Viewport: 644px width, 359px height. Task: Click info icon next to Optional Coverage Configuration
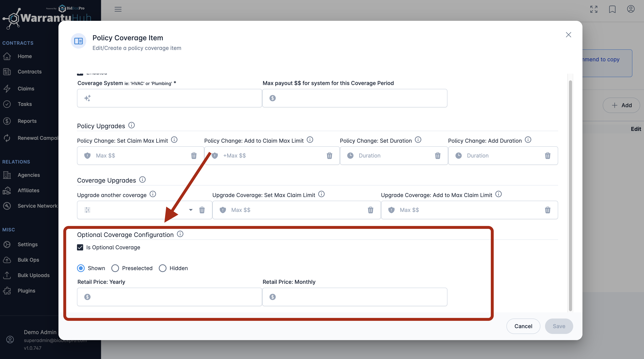pyautogui.click(x=180, y=234)
